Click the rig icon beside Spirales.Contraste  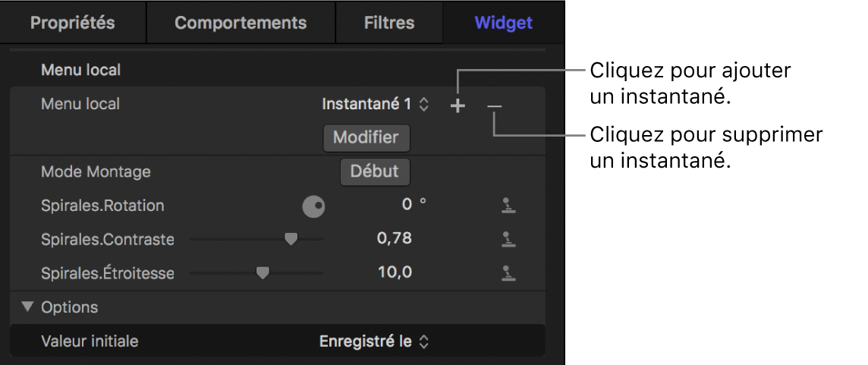[508, 239]
